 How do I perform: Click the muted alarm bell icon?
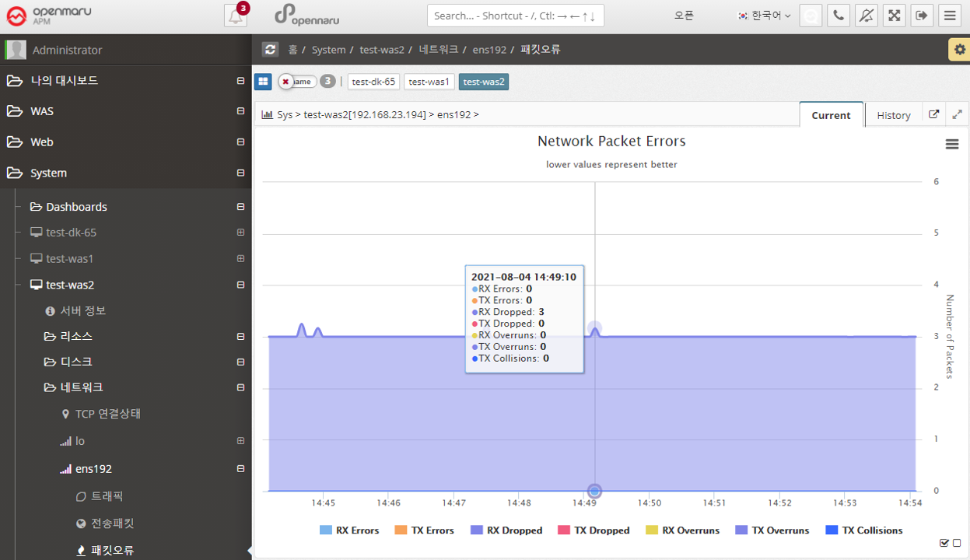(x=867, y=16)
